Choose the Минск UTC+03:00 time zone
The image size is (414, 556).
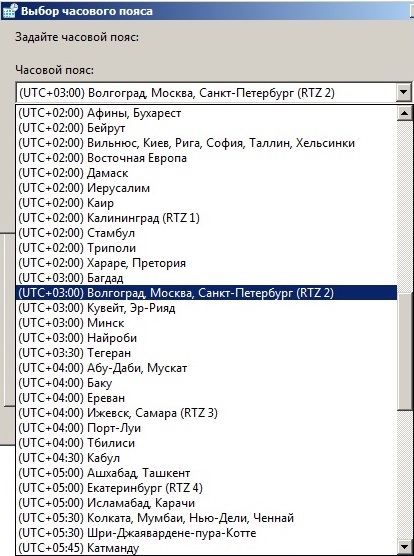[x=206, y=323]
